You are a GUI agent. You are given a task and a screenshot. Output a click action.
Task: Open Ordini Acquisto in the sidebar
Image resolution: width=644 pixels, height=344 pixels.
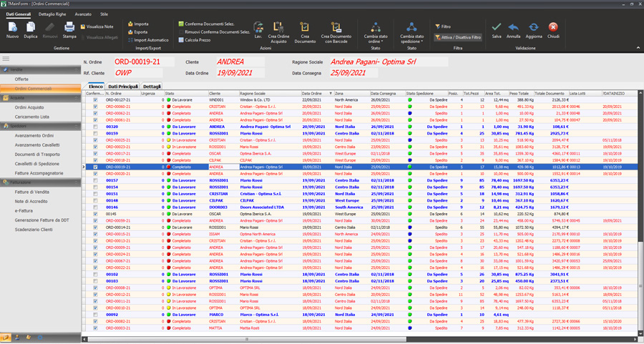tap(29, 107)
